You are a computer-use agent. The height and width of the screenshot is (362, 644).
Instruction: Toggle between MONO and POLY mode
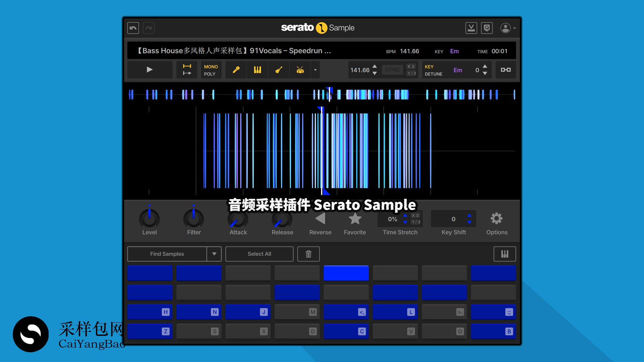pos(211,70)
